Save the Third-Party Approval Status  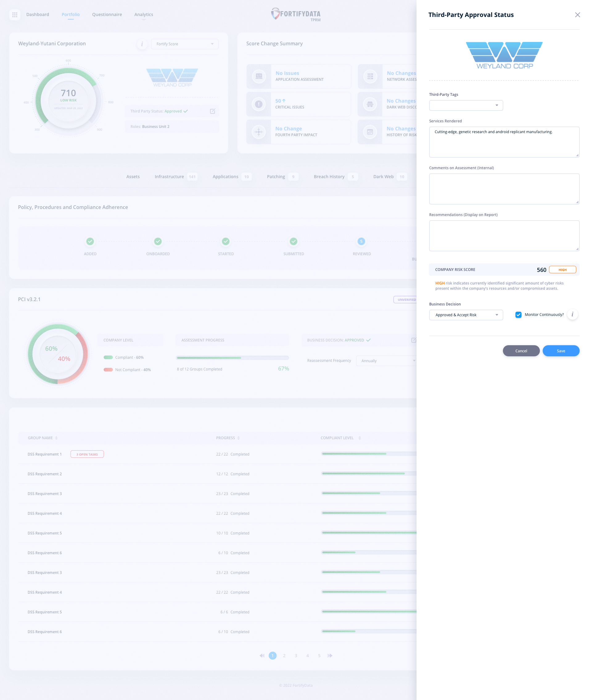pos(561,350)
